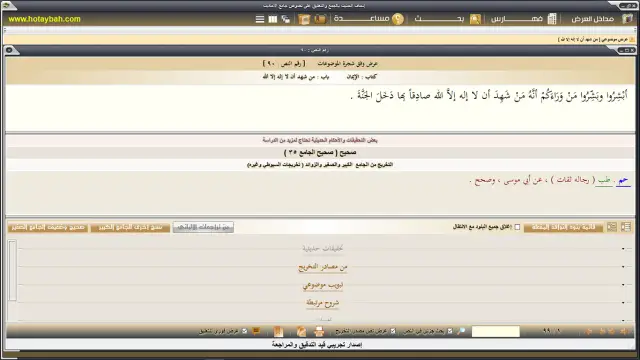Visit the www.hotaybah.com link
The width and height of the screenshot is (640, 360).
(44, 19)
